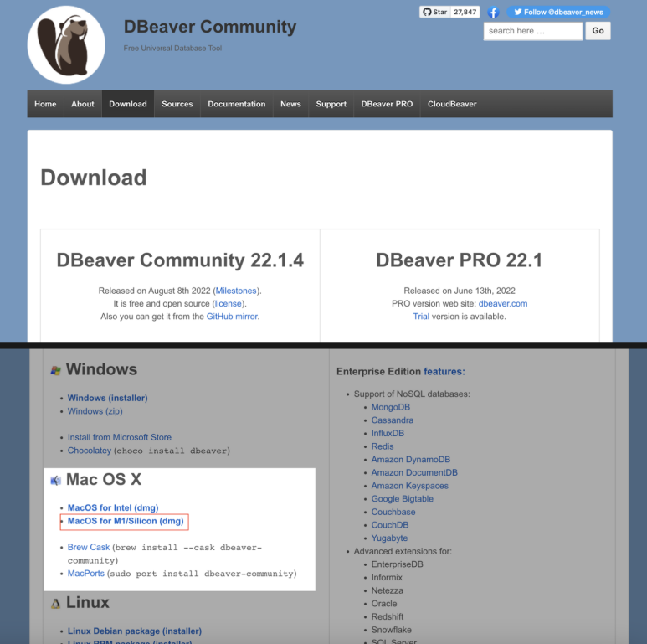The image size is (647, 644).
Task: Download Windows (installer)
Action: click(108, 398)
